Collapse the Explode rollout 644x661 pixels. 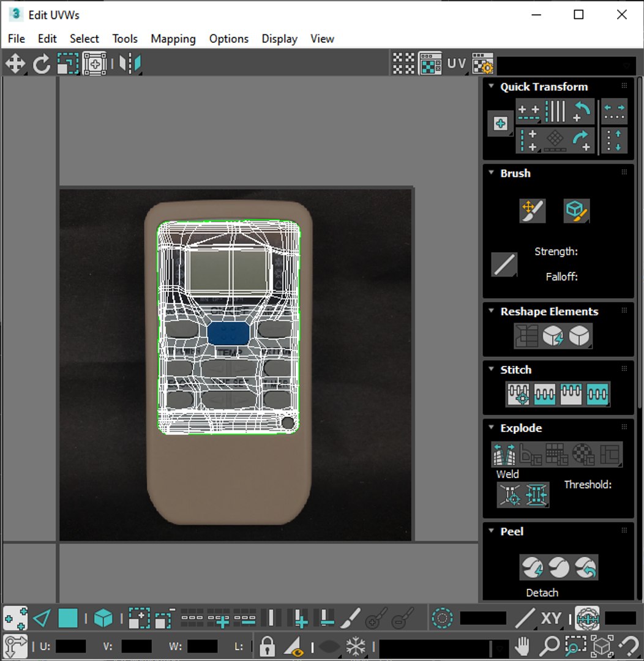tap(491, 427)
